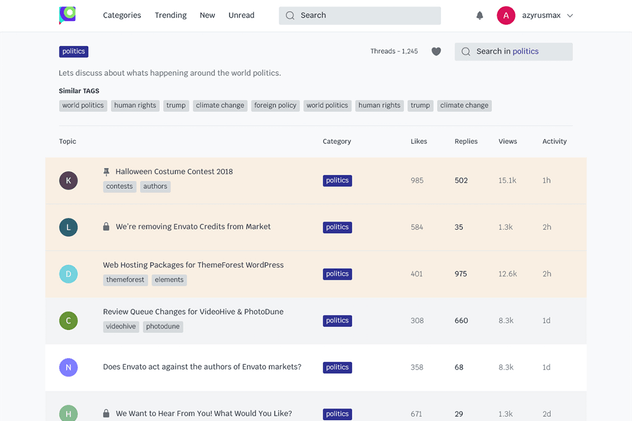
Task: Open the New threads tab
Action: pyautogui.click(x=207, y=15)
